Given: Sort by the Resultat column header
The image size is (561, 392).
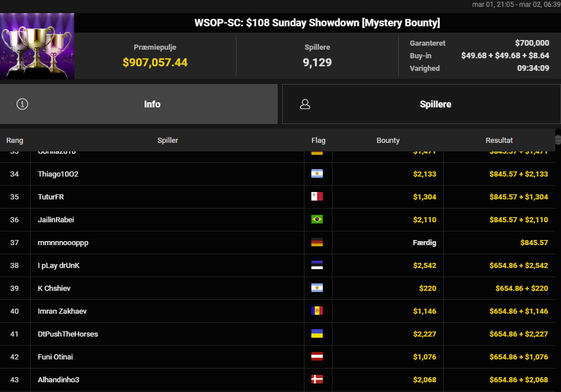Looking at the screenshot, I should pos(499,140).
